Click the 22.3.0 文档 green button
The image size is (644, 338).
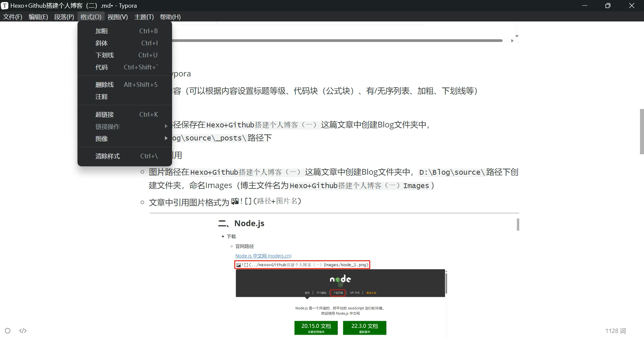(x=365, y=328)
